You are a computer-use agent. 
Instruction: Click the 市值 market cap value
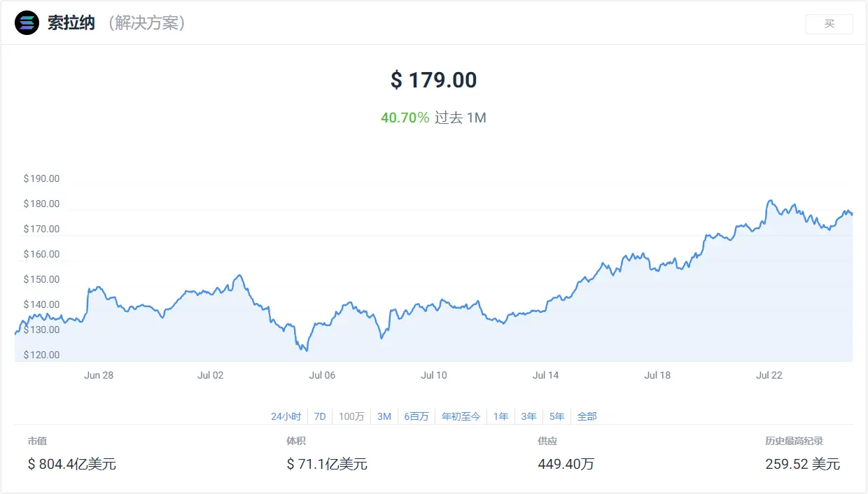(72, 464)
